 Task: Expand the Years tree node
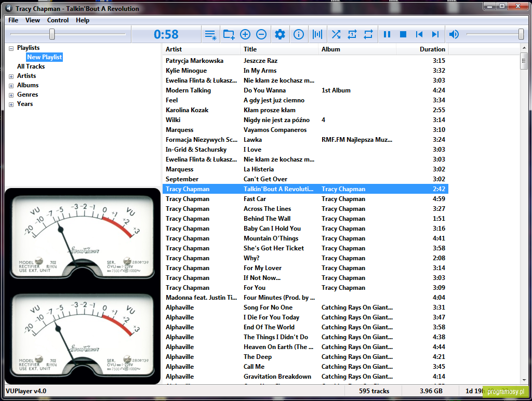point(11,104)
